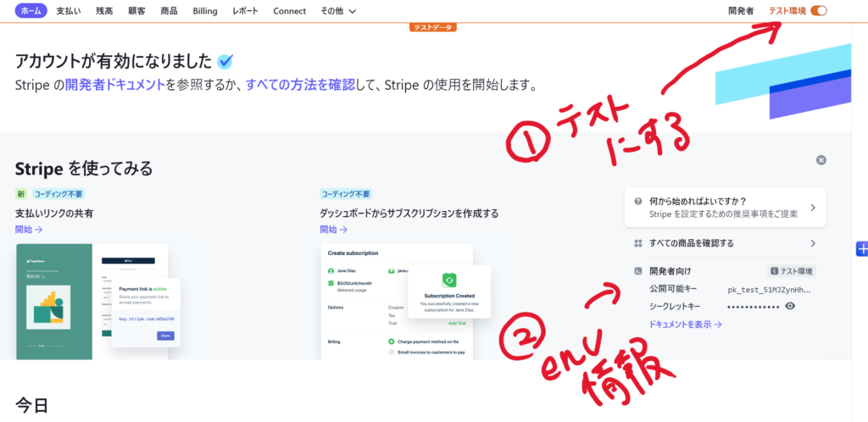Click the masked シークレットキー dots
The image size is (868, 422).
[x=753, y=307]
